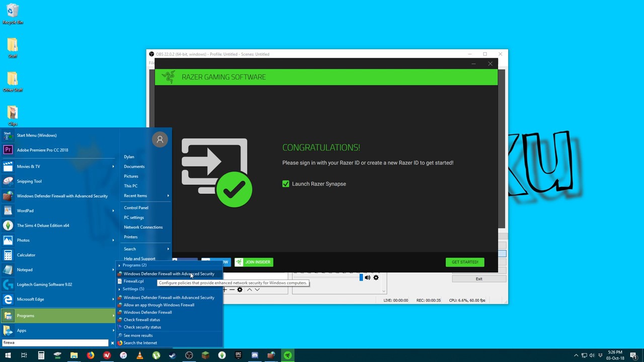Remove source with OBS minus icon
Image resolution: width=644 pixels, height=362 pixels.
(x=232, y=290)
